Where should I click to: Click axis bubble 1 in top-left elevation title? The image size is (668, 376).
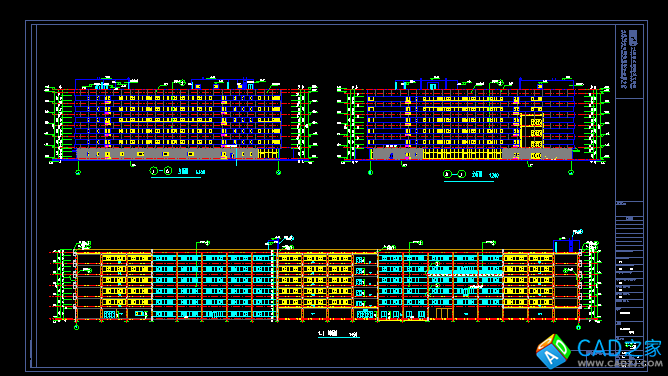[x=153, y=171]
